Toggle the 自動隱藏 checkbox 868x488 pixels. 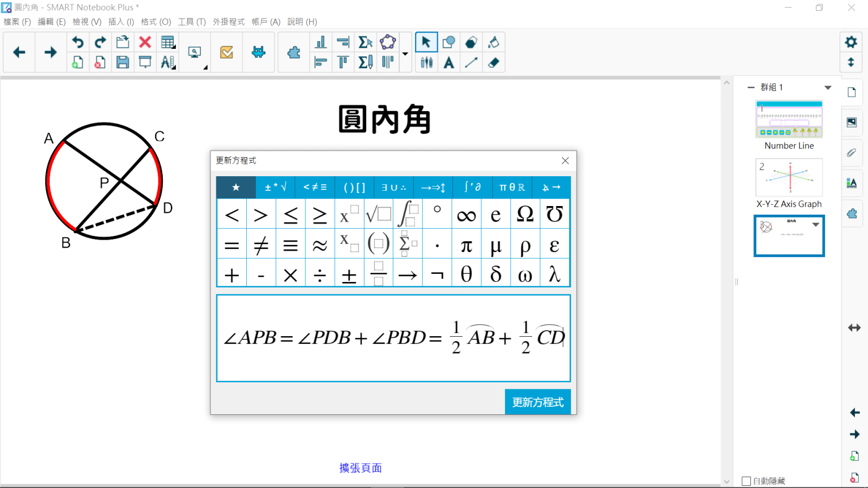(x=746, y=481)
